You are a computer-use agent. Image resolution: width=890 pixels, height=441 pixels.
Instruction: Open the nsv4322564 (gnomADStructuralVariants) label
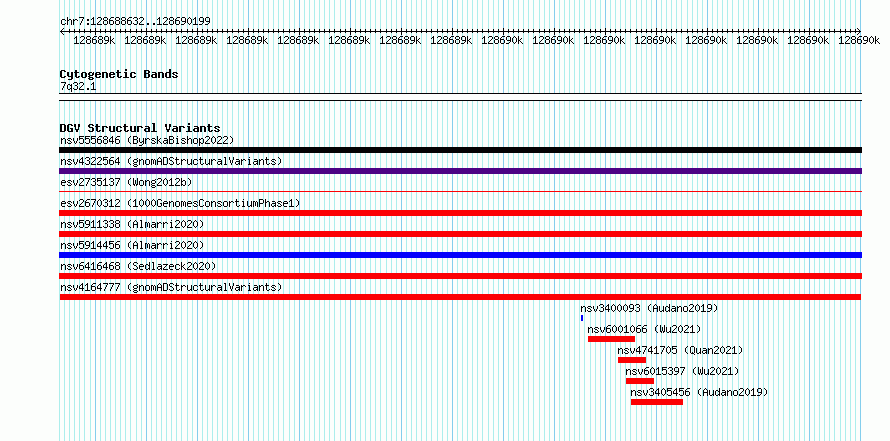pyautogui.click(x=171, y=161)
